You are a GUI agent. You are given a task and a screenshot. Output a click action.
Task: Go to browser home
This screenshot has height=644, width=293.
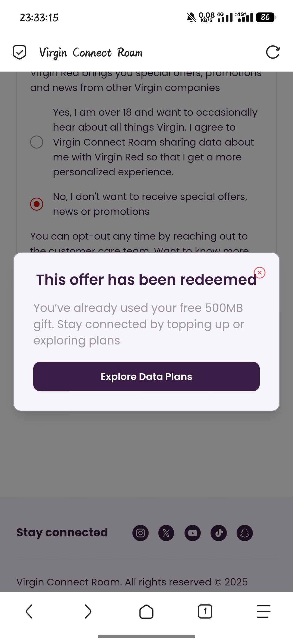coord(146,611)
